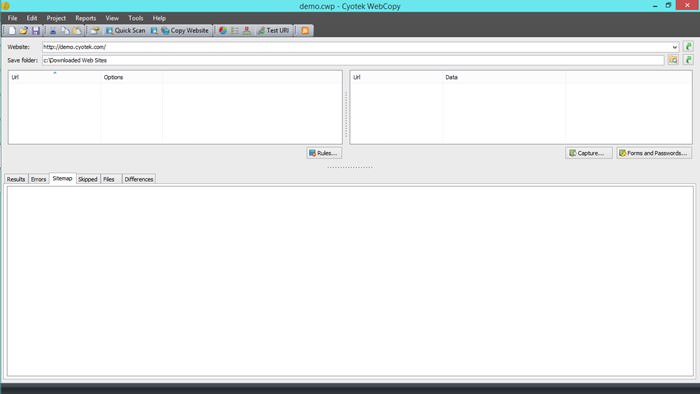
Task: Click the green arrow beside Save folder
Action: 688,60
